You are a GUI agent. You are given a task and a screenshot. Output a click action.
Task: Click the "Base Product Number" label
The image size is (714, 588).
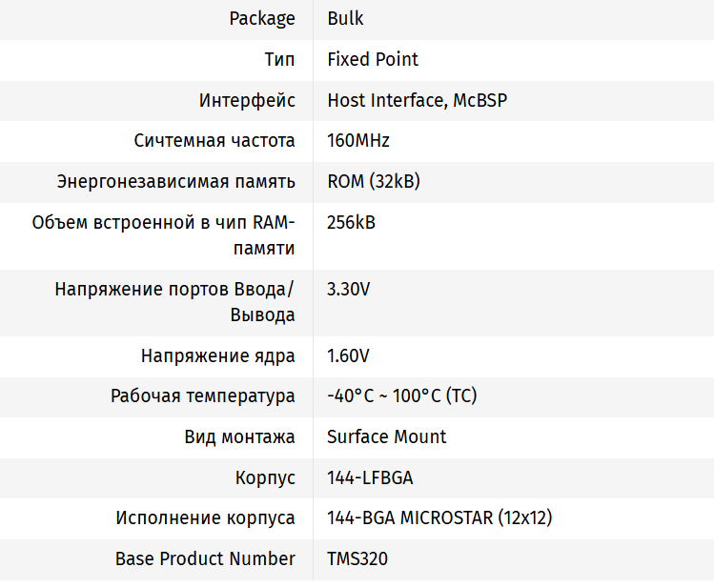205,559
